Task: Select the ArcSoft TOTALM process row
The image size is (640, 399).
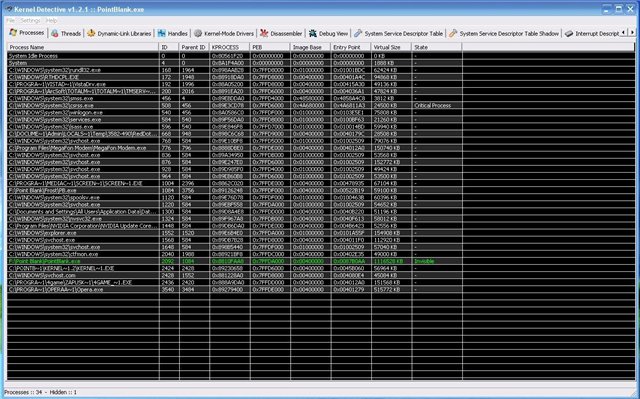Action: [x=235, y=91]
